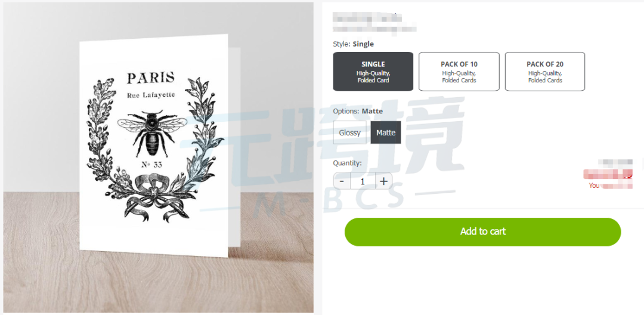Choose the Pack of 10 style

point(459,72)
